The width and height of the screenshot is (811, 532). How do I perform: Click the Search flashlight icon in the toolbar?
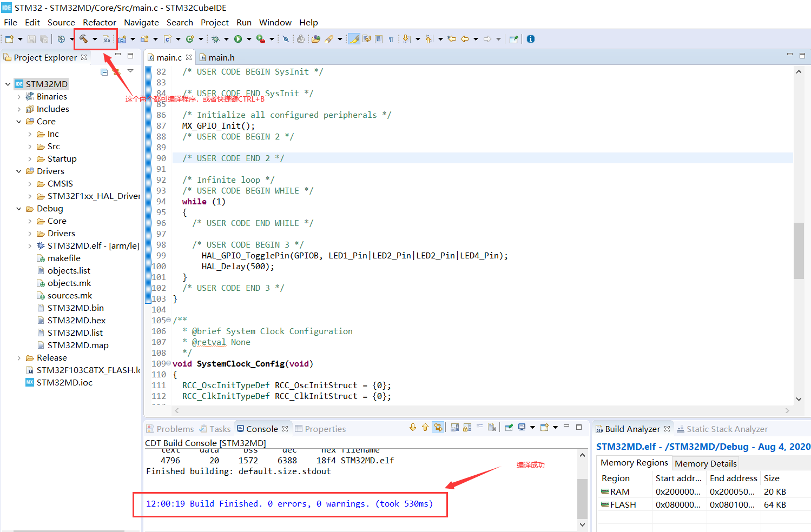tap(328, 39)
